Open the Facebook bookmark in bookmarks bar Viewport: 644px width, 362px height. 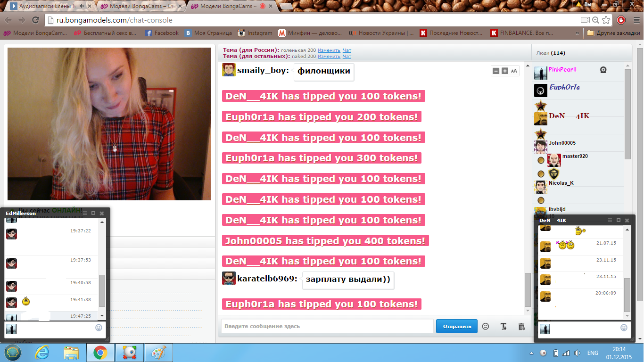pos(162,33)
